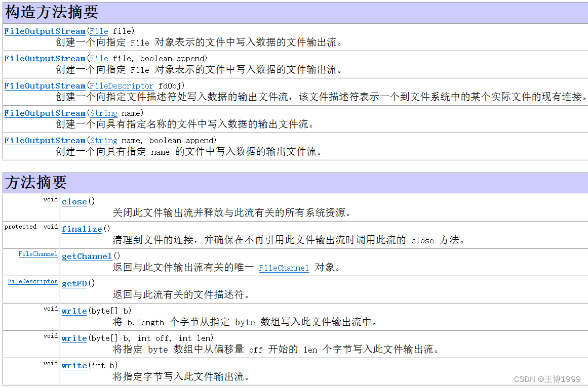588x388 pixels.
Task: Click description 创建一个向指定文件描述符处写入数据的输出文件流
Action: click(322, 97)
